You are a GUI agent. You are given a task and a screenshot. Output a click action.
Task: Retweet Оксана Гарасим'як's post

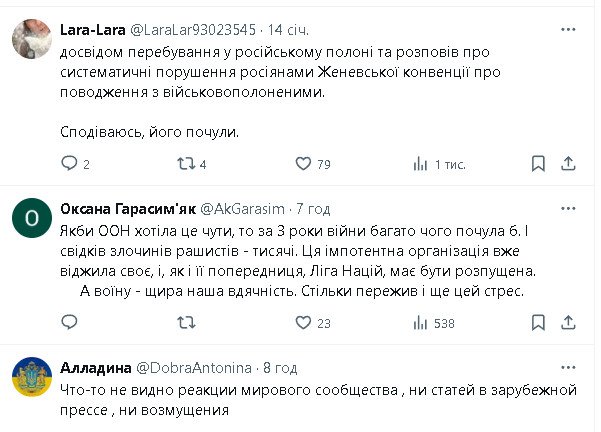[185, 323]
